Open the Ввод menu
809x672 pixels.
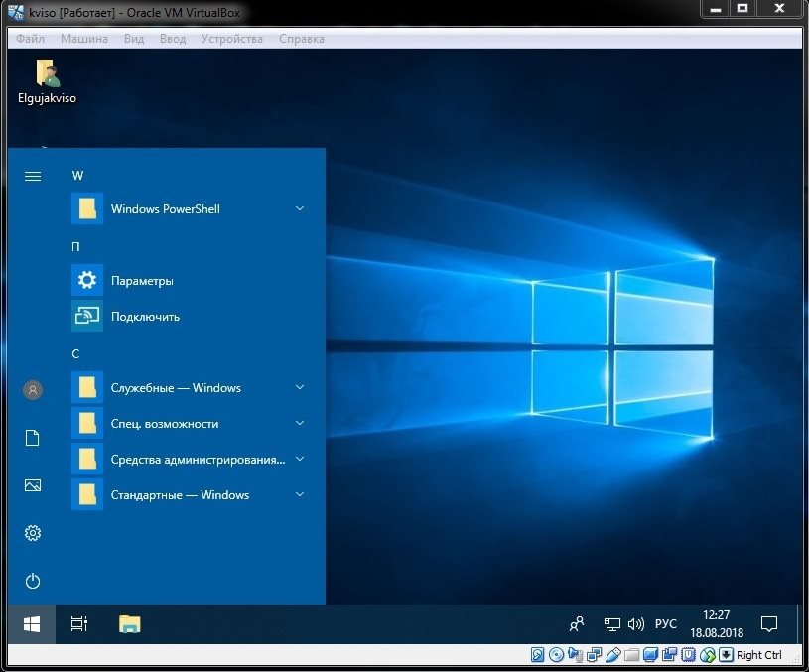[173, 39]
